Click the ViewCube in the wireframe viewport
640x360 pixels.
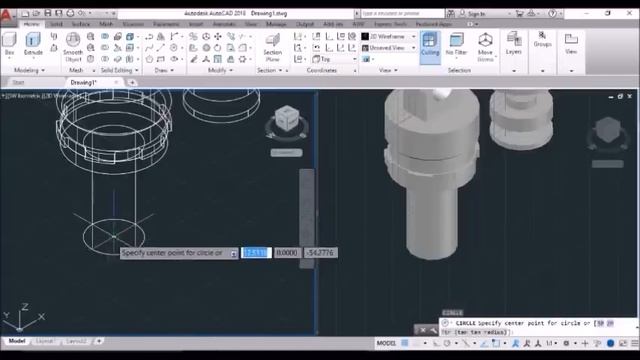tap(286, 119)
